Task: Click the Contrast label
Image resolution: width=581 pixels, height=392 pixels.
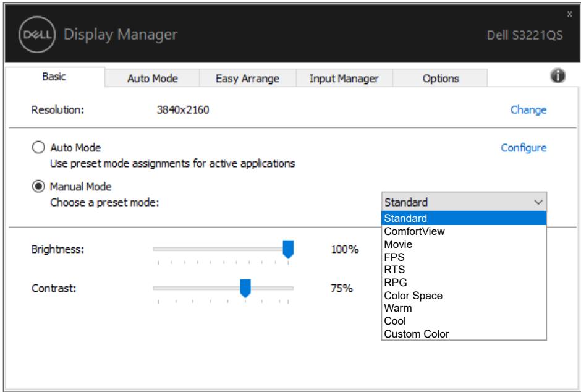Action: (x=54, y=288)
